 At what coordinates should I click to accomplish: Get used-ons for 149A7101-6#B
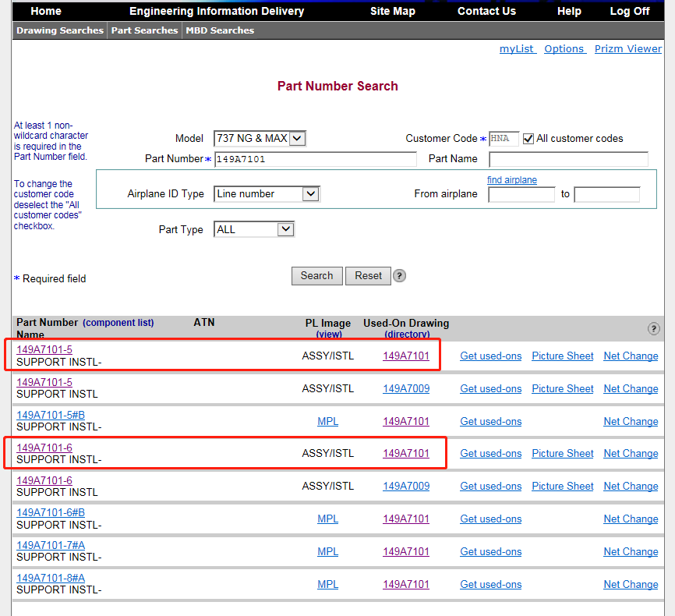point(491,519)
